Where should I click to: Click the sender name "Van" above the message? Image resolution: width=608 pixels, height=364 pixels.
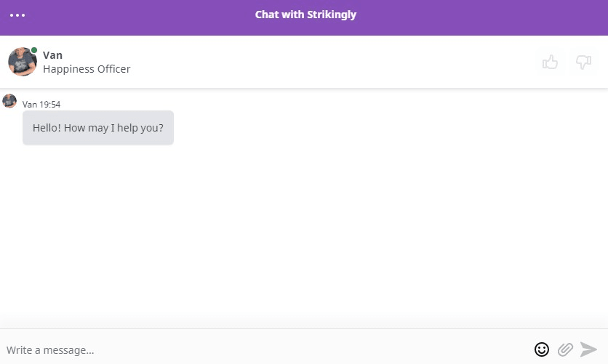[x=30, y=105]
